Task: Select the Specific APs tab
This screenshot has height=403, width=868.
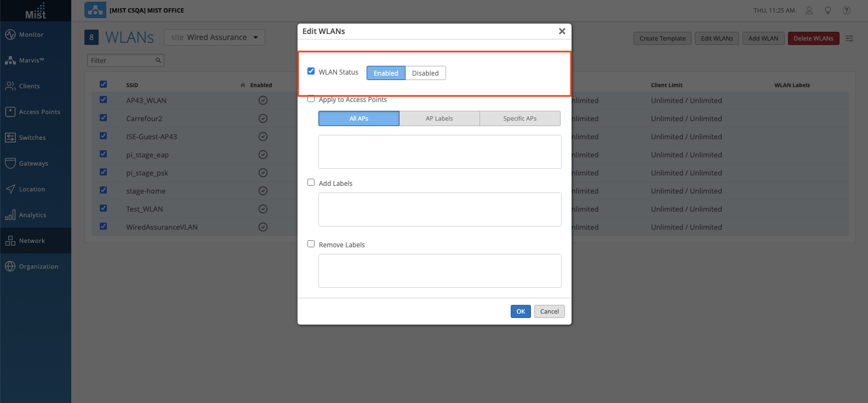Action: tap(519, 118)
